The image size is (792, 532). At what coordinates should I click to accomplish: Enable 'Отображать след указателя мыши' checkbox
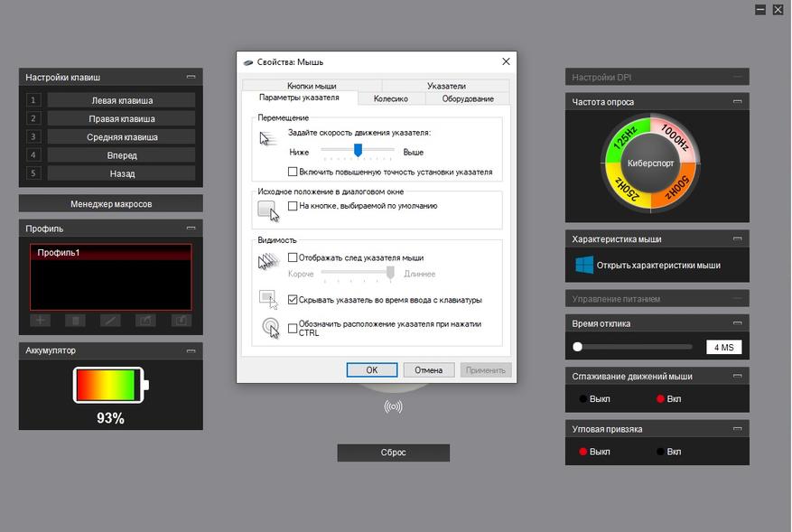pos(293,257)
